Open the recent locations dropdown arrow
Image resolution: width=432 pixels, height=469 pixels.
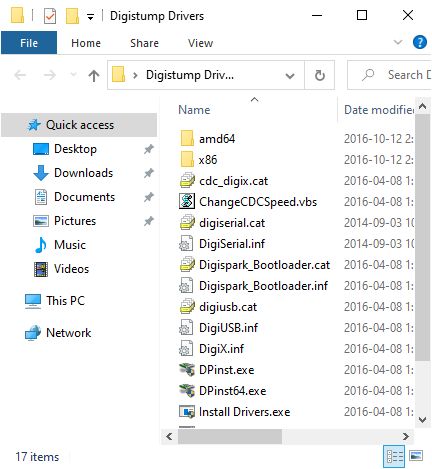click(x=74, y=75)
